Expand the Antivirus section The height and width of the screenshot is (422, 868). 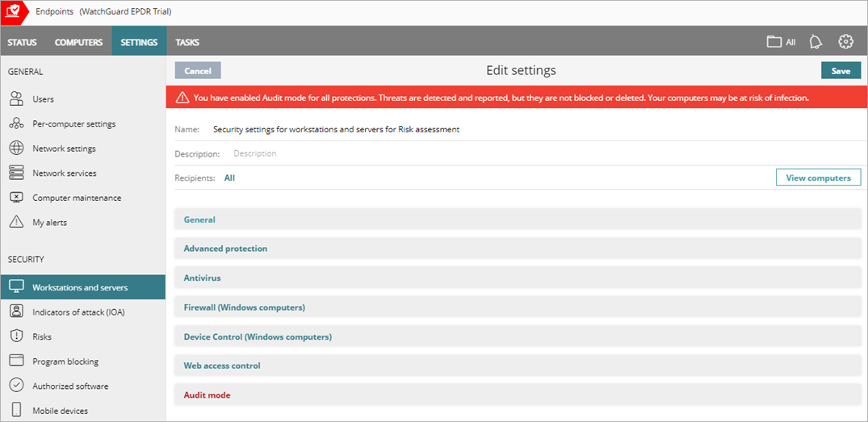518,278
